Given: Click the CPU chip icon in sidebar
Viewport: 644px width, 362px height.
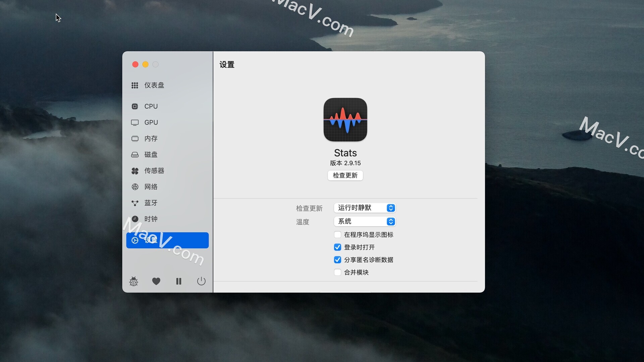Looking at the screenshot, I should pos(135,106).
